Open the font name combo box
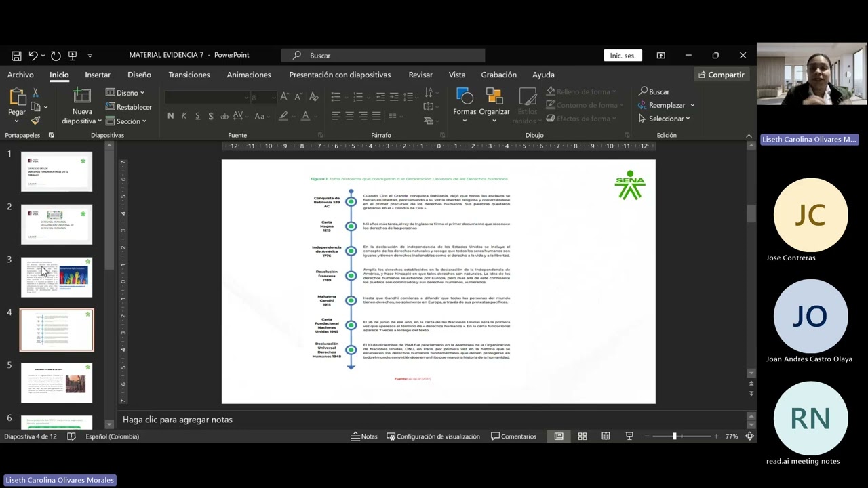Screen dimensions: 868x488 (207, 98)
